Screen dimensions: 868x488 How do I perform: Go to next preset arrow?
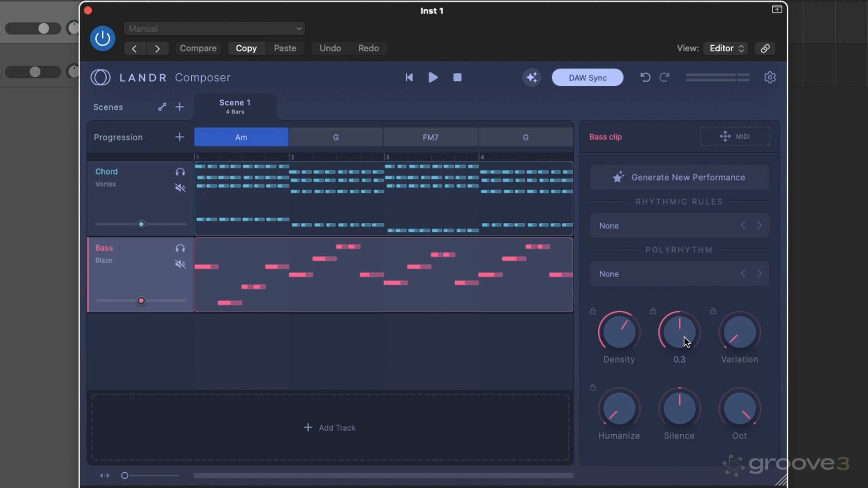click(157, 48)
